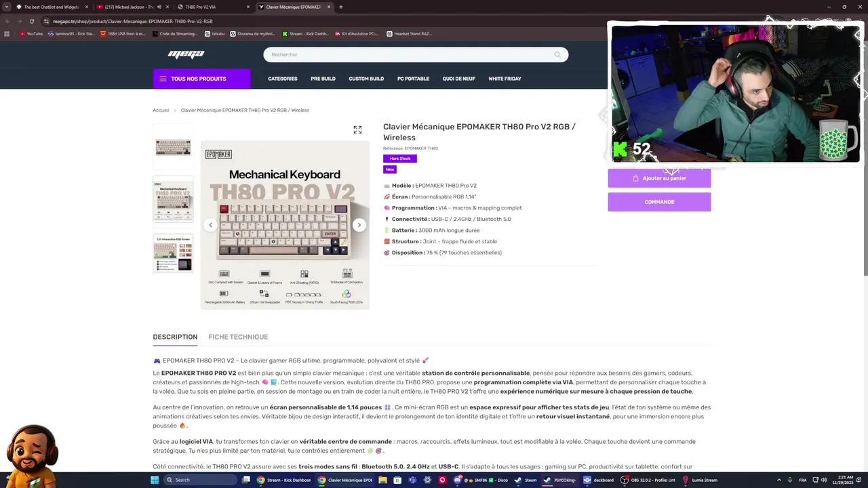Switch the FRA input language indicator
Image resolution: width=868 pixels, height=488 pixels.
point(803,480)
